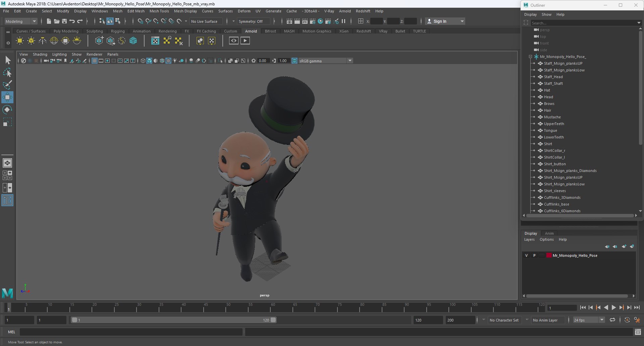Click the New Scene icon
The width and height of the screenshot is (644, 346).
(49, 21)
